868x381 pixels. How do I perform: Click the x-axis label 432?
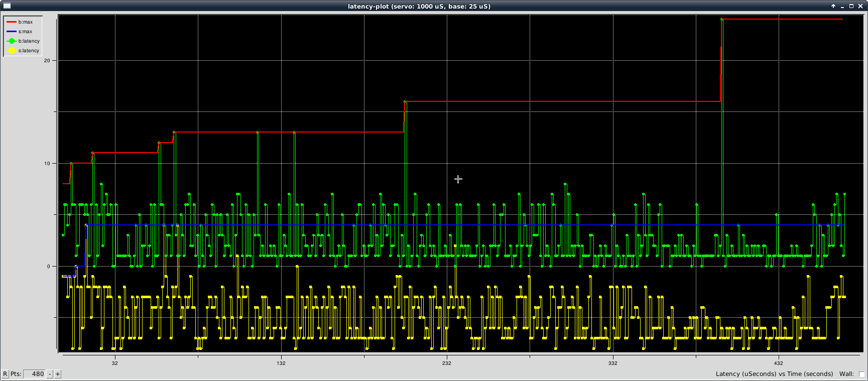[779, 363]
